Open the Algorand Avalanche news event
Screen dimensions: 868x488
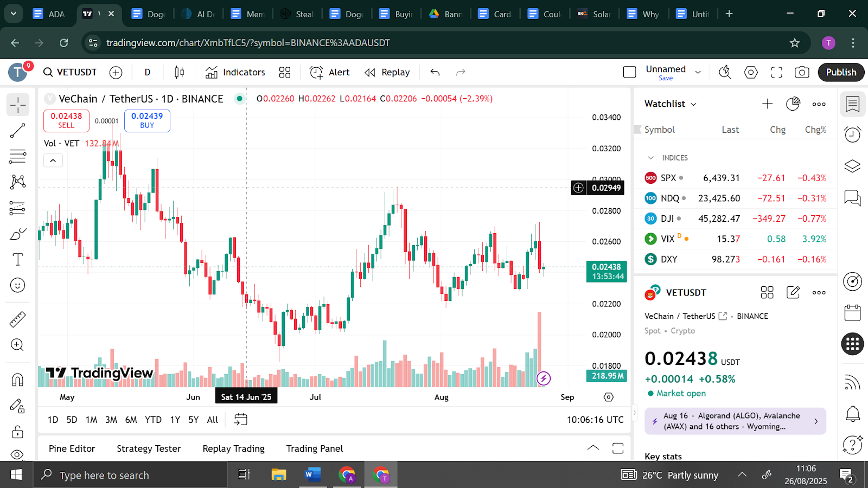(735, 421)
